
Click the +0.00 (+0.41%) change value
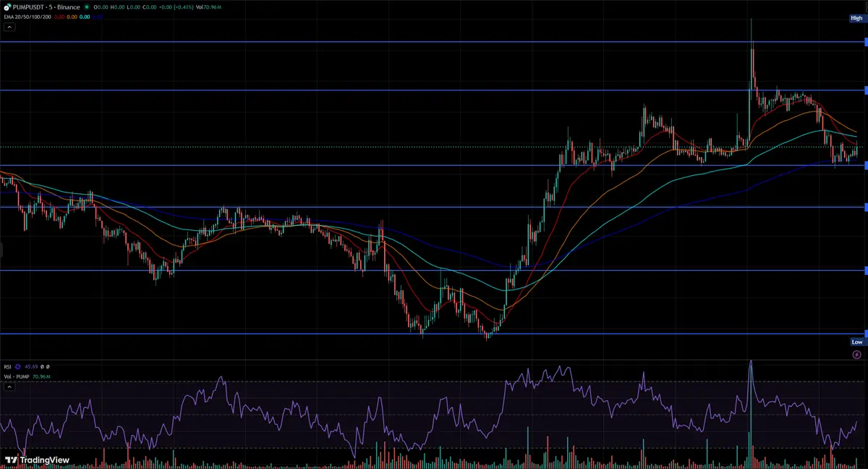[176, 7]
